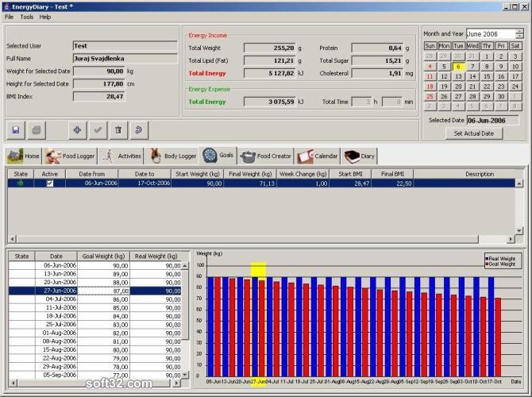This screenshot has width=532, height=397.
Task: Open the Tools menu
Action: coord(27,17)
